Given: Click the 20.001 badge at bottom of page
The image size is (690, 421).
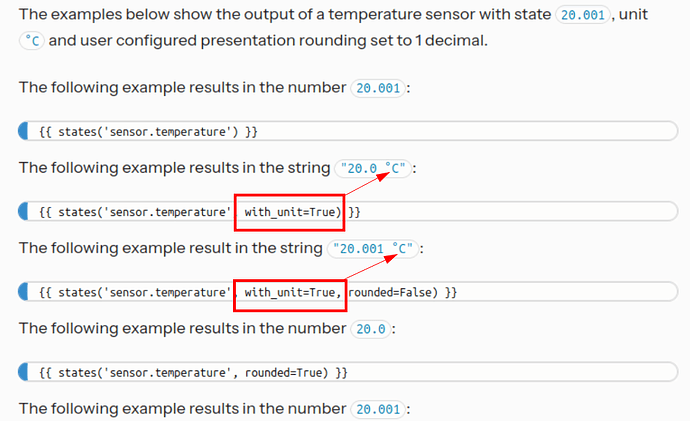Looking at the screenshot, I should [x=378, y=410].
